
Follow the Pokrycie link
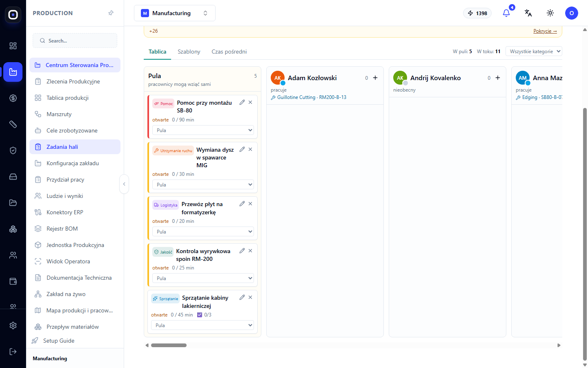point(545,31)
